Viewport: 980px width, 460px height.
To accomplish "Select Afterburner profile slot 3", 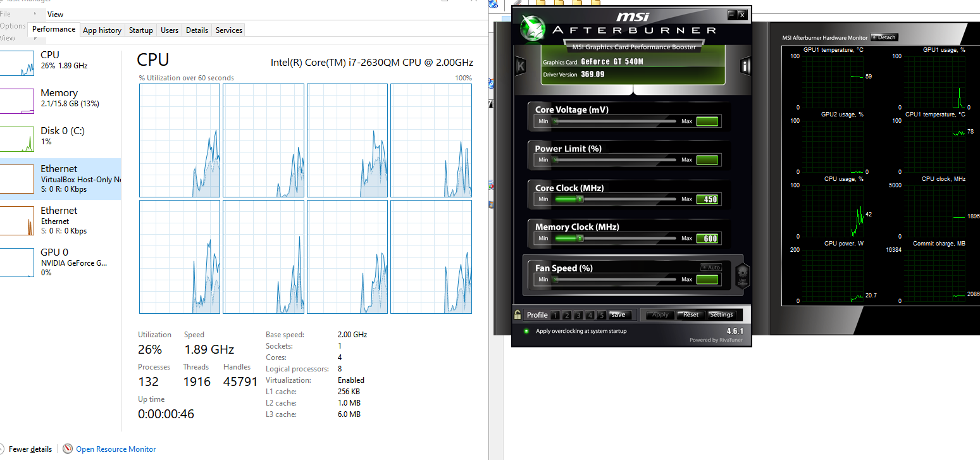I will point(578,315).
